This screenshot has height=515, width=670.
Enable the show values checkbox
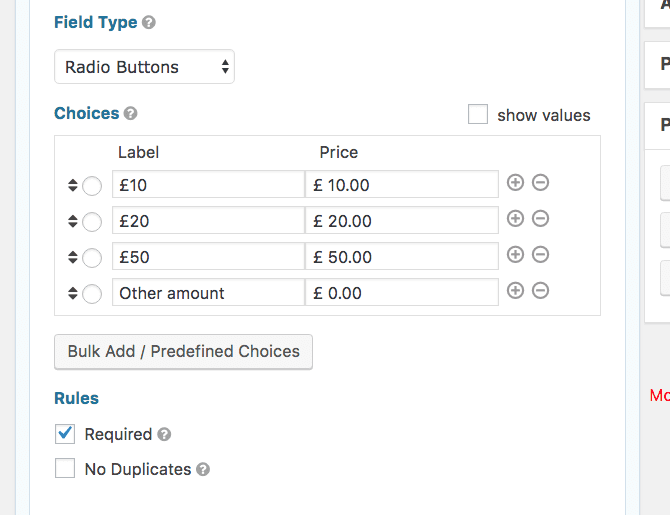478,114
